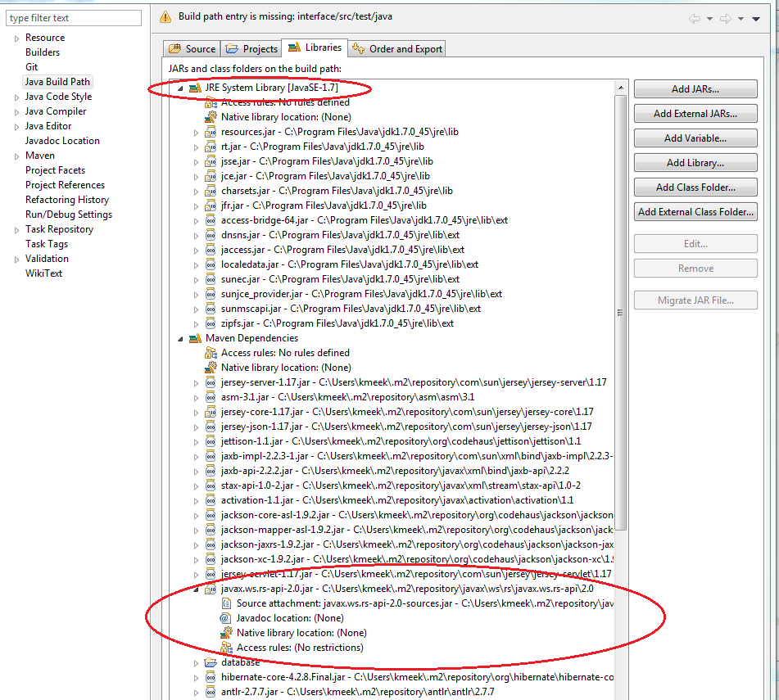Viewport: 779px width, 700px height.
Task: Click the type filter text field
Action: click(73, 17)
